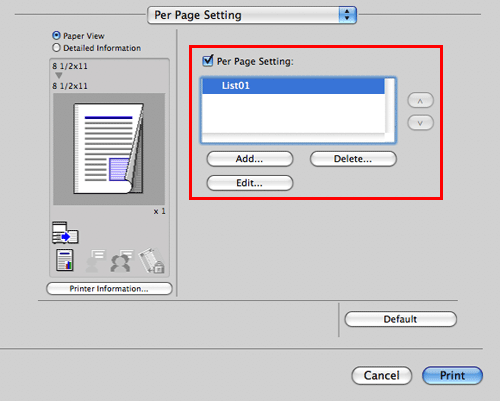This screenshot has height=401, width=500.
Task: Click the color document icon
Action: coord(65,260)
